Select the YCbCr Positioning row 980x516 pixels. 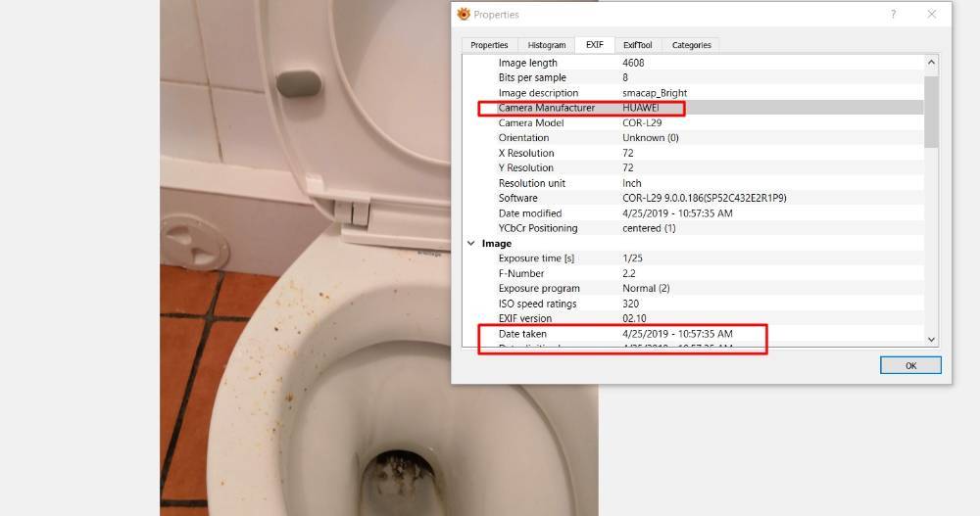click(693, 228)
